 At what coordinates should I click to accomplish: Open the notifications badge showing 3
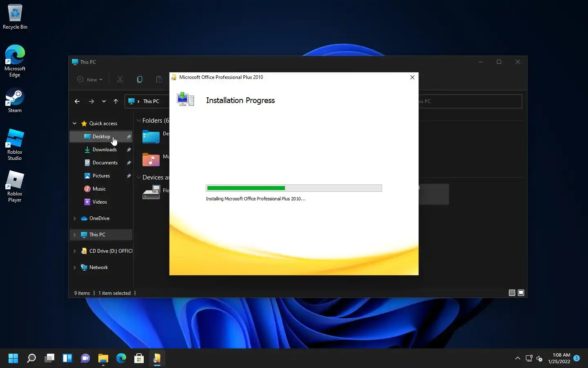577,358
